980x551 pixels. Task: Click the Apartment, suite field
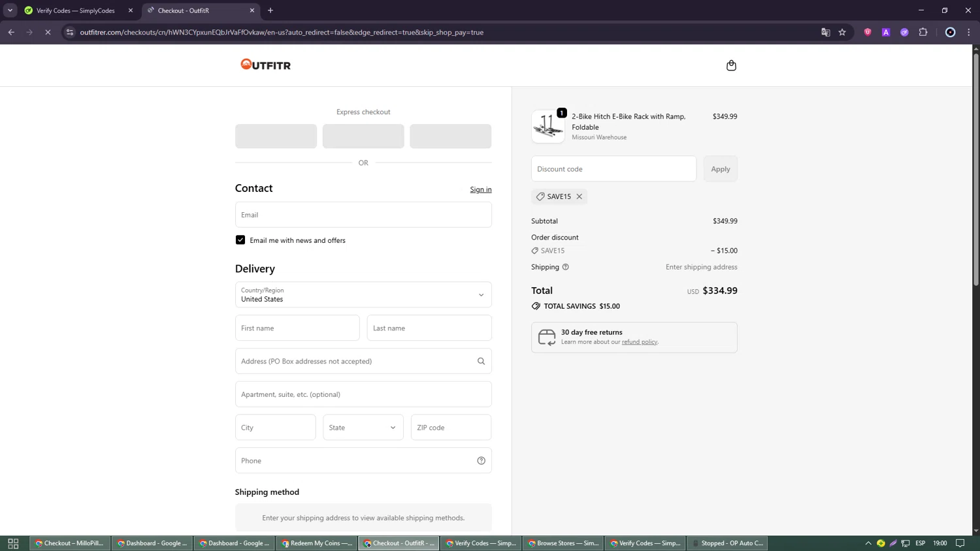363,394
